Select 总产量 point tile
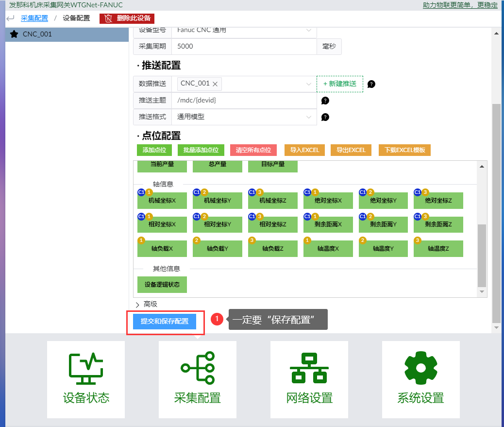Viewport: 504px width, 427px height. click(x=218, y=166)
